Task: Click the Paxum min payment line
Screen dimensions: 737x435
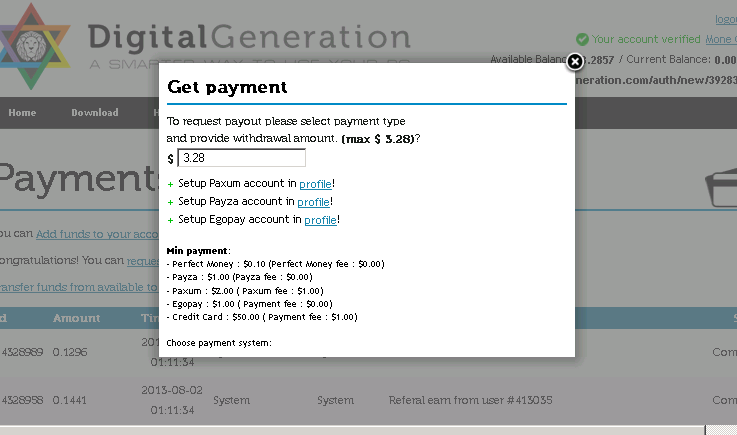Action: point(245,291)
